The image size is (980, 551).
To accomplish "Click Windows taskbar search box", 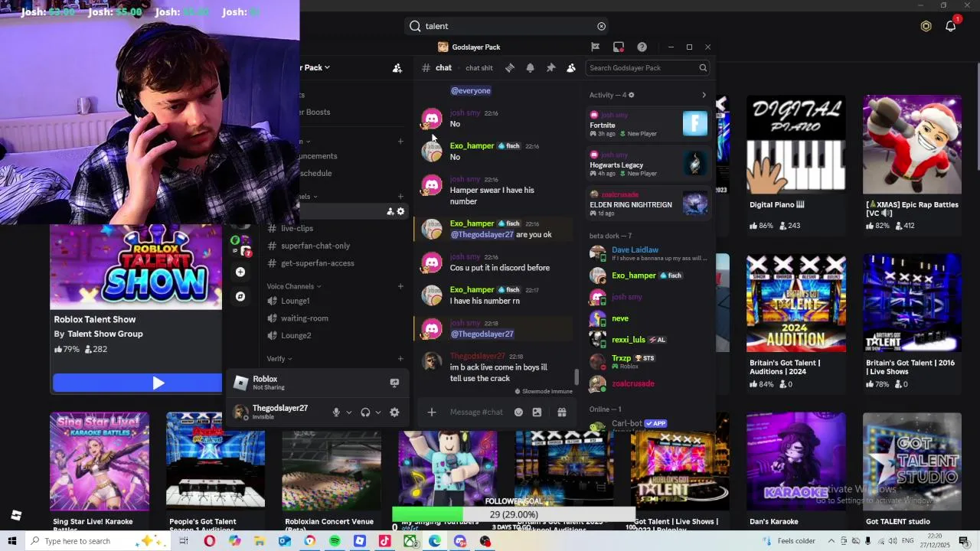I will pos(98,541).
